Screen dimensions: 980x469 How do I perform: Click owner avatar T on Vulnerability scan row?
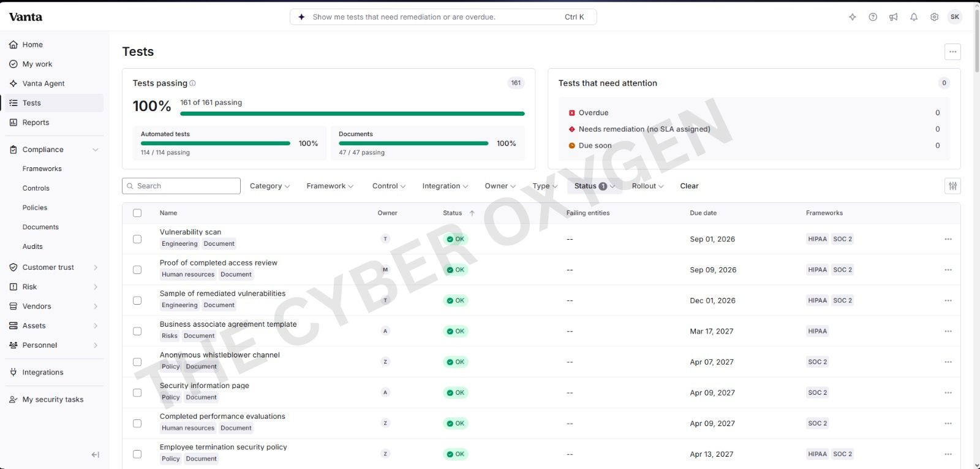coord(385,239)
